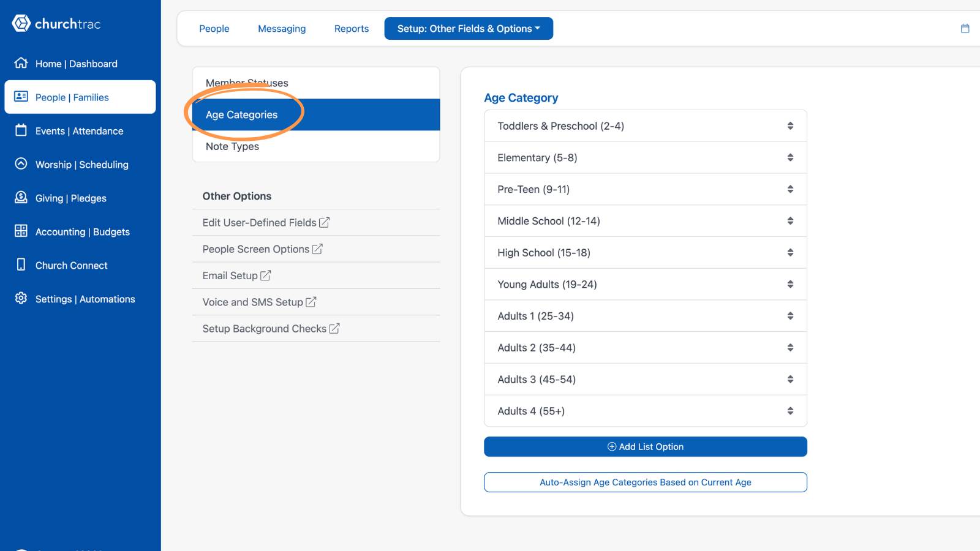Select Age Categories in the list
This screenshot has width=980, height=551.
pos(316,114)
